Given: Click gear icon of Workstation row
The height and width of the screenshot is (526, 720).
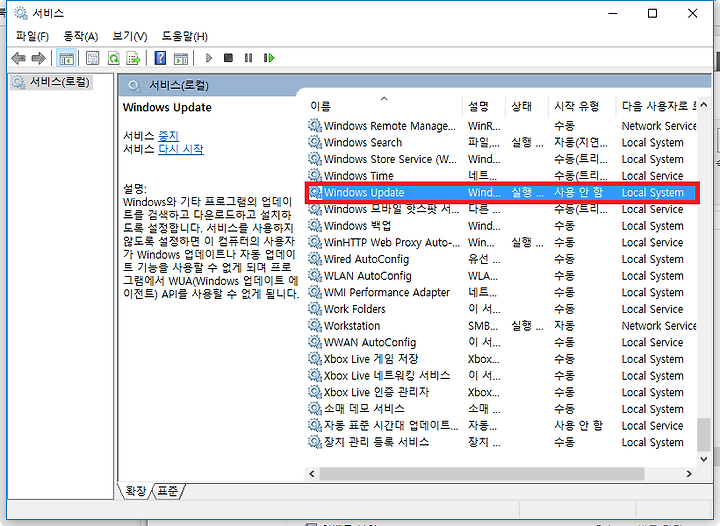Looking at the screenshot, I should click(315, 325).
